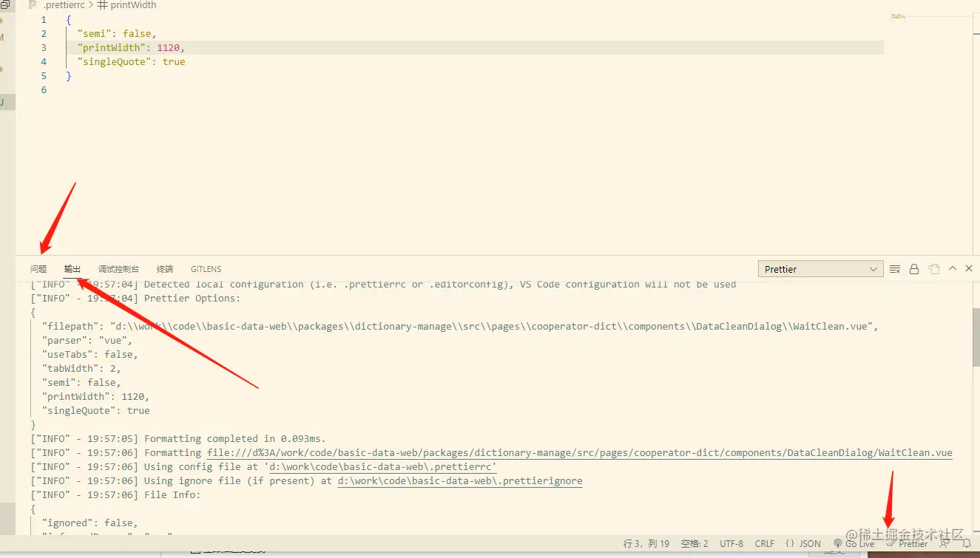
Task: Open the output log in editor
Action: (x=934, y=269)
